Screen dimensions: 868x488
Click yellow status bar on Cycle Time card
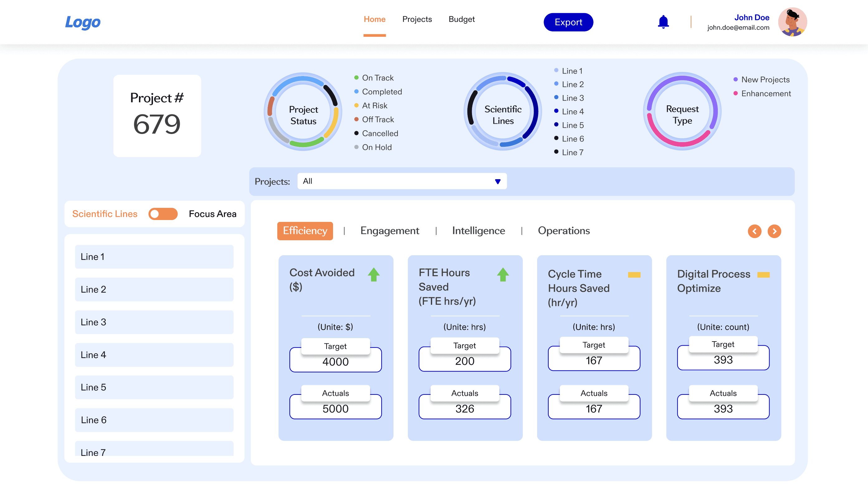pos(634,275)
